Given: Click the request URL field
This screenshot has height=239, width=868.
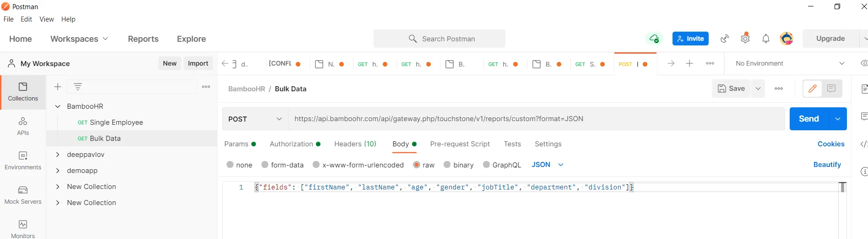Looking at the screenshot, I should click(536, 119).
